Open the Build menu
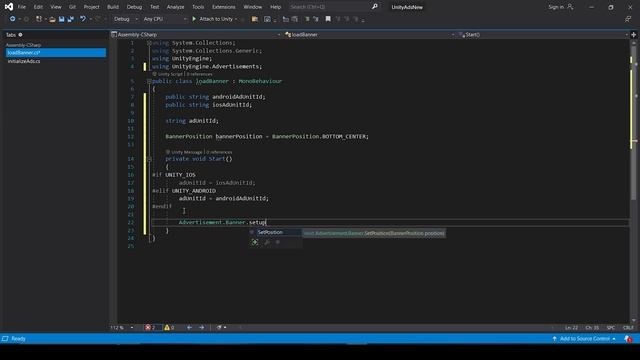 click(113, 7)
